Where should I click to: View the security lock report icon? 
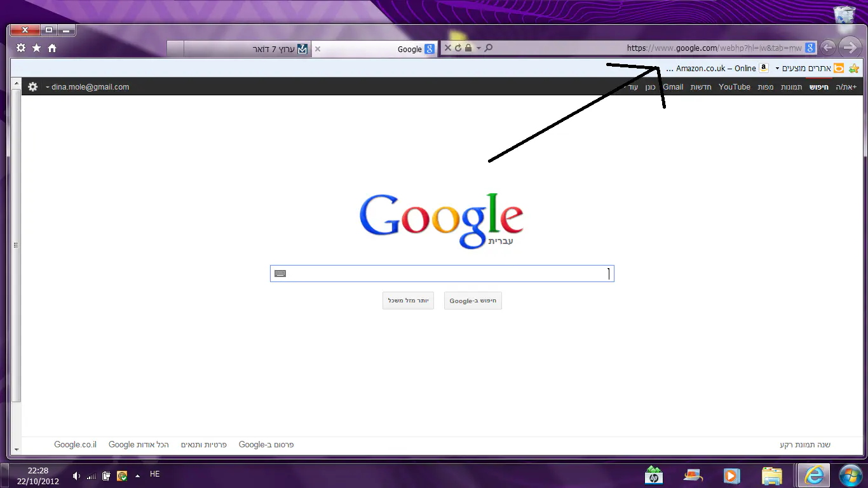click(x=468, y=48)
